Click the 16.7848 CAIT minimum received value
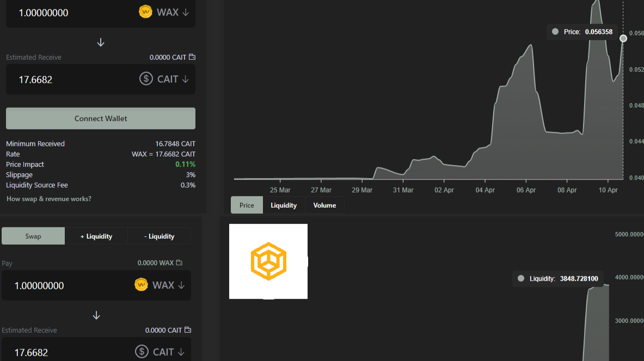Viewport: 644px width, 361px height. pos(175,144)
